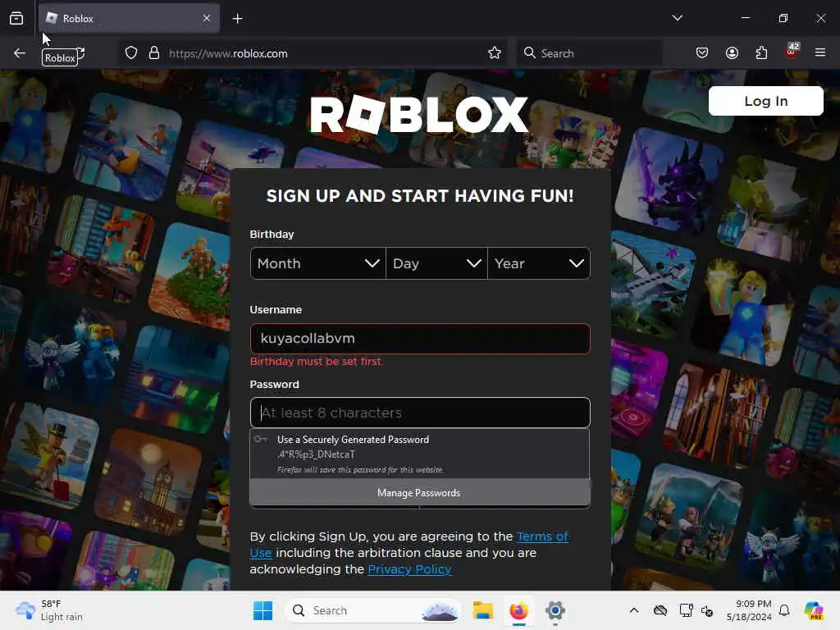Open Firefox hamburger application menu
The width and height of the screenshot is (840, 630).
pyautogui.click(x=820, y=52)
